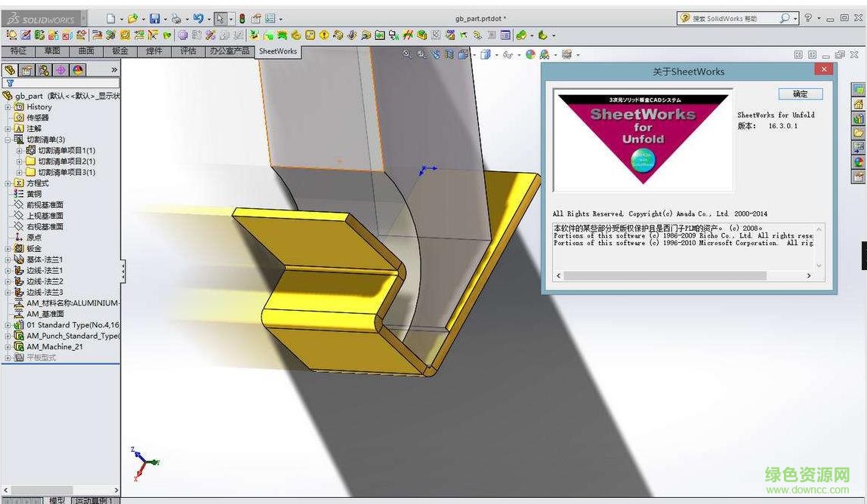Expand the History folder in the feature tree
Viewport: 867px width, 504px height.
8,106
